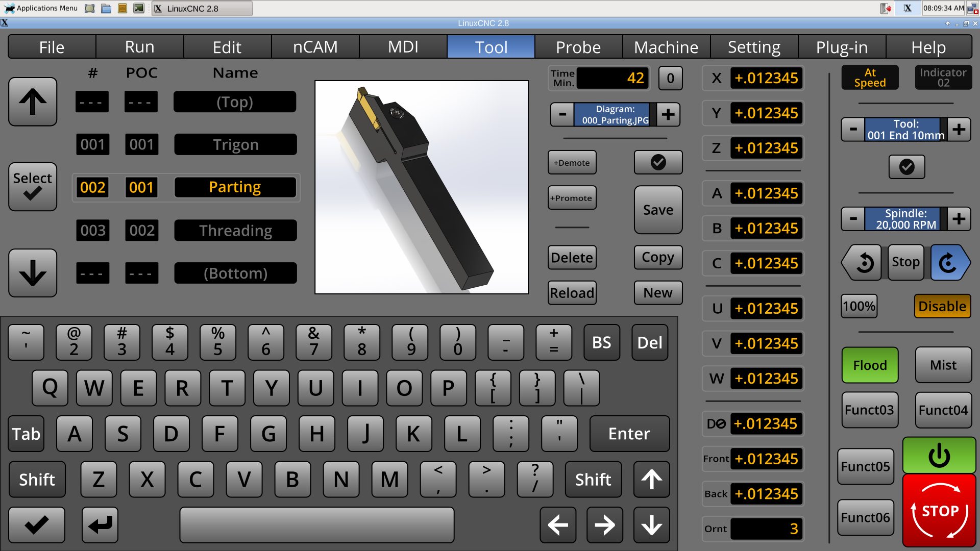Copy the selected tool
This screenshot has width=980, height=551.
(658, 258)
